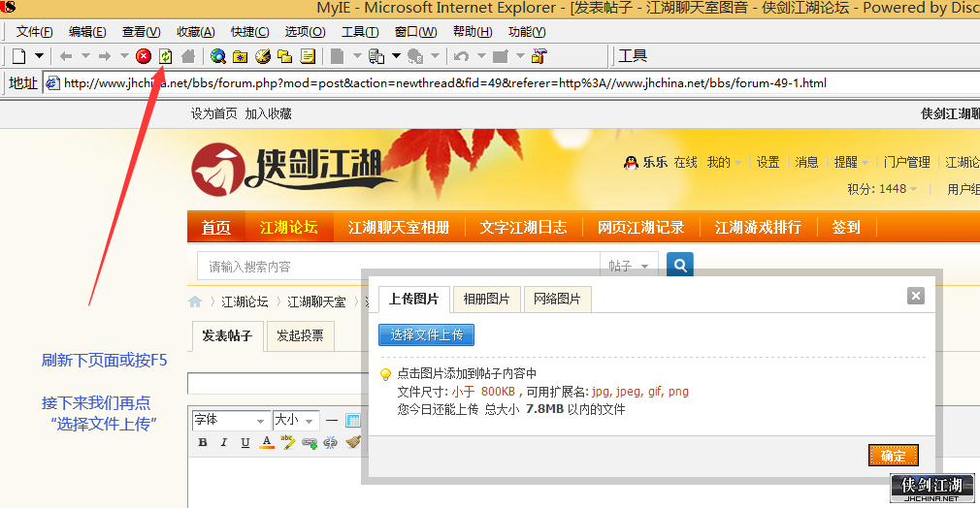Open 江湖聊天室相册 navigation tab

[x=399, y=227]
